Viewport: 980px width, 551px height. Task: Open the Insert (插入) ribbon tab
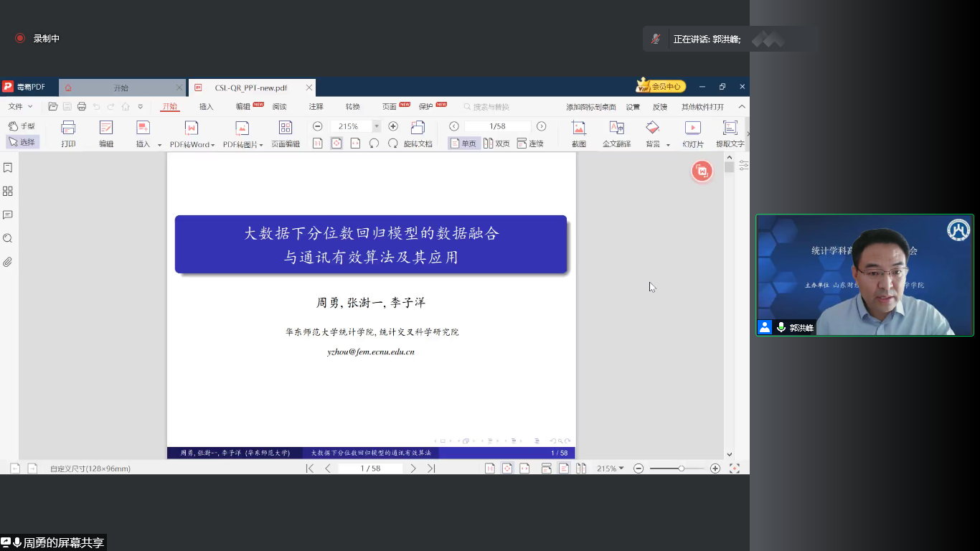pos(206,107)
